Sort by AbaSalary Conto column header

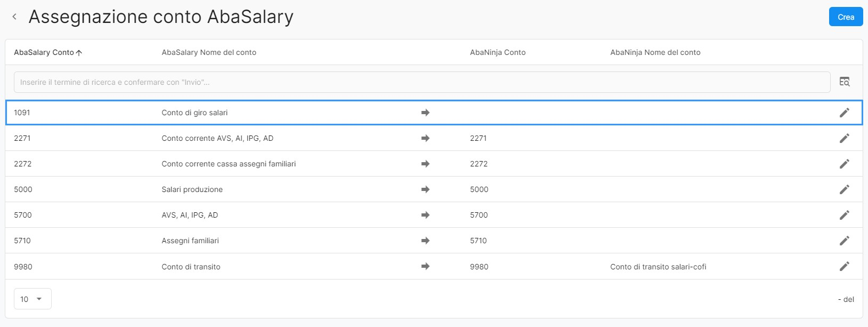48,52
